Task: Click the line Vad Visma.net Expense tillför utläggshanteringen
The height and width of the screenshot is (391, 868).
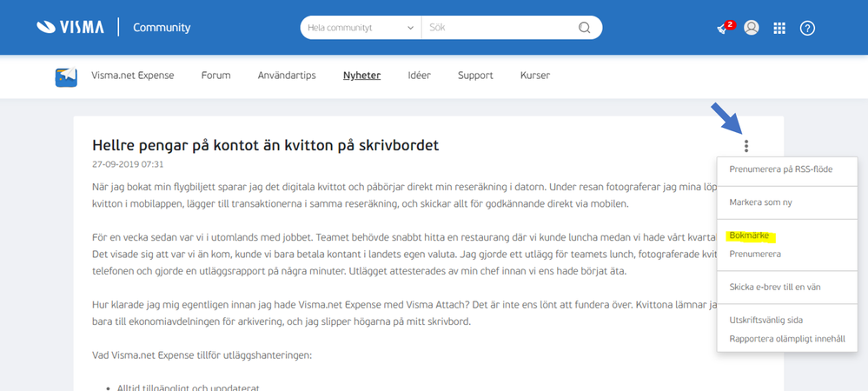Action: click(202, 355)
